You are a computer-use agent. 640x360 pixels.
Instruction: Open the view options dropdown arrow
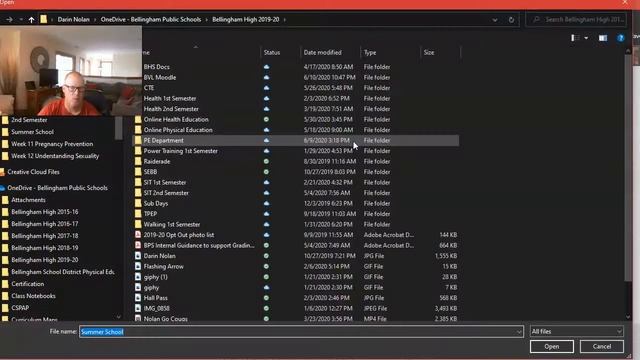tap(586, 38)
